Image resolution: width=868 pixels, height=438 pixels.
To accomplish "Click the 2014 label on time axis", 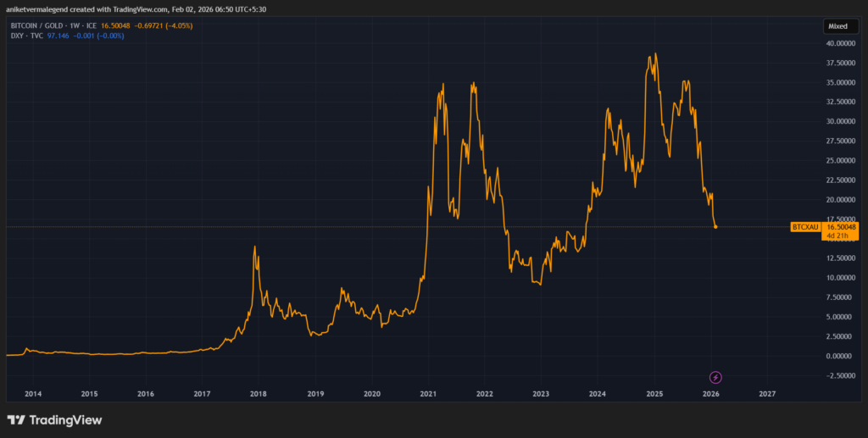I will tap(33, 394).
